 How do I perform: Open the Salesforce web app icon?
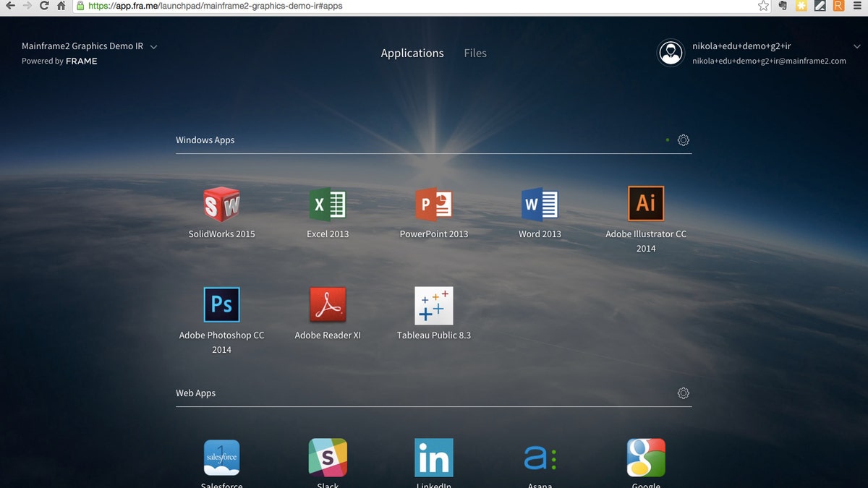coord(221,458)
